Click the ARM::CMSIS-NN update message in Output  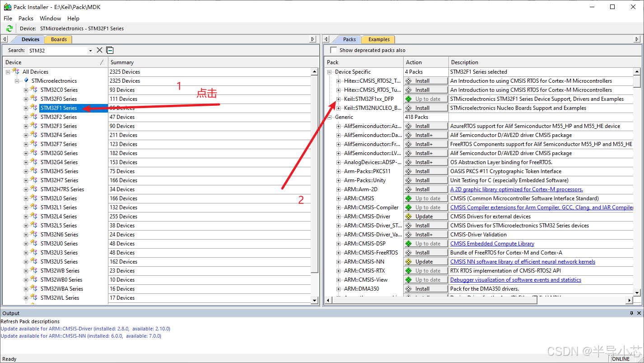[x=81, y=336]
